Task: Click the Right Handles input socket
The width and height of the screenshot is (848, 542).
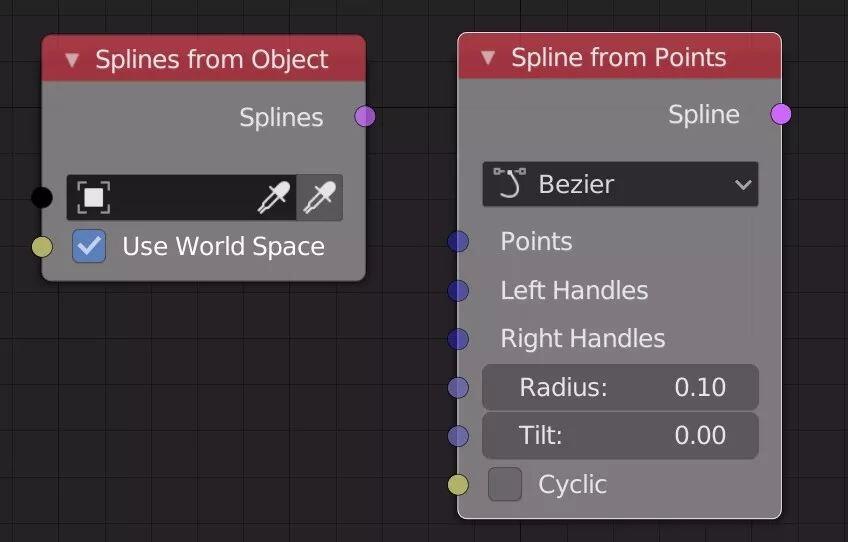Action: click(x=458, y=339)
